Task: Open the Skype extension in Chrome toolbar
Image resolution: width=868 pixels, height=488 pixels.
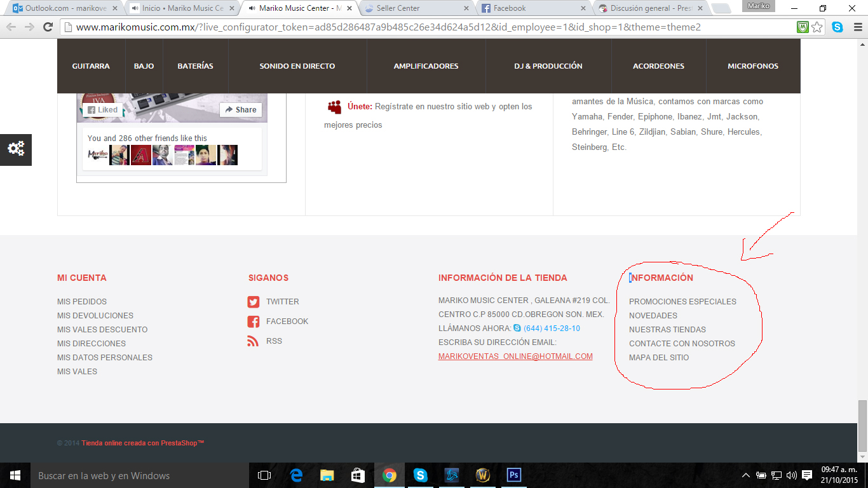Action: pyautogui.click(x=837, y=27)
